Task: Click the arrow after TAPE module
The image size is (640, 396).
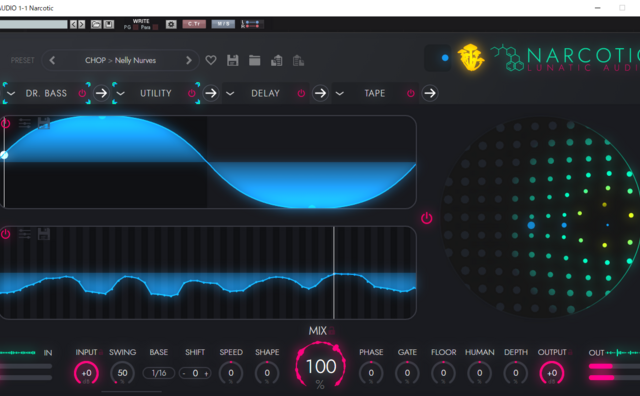Action: [x=429, y=93]
